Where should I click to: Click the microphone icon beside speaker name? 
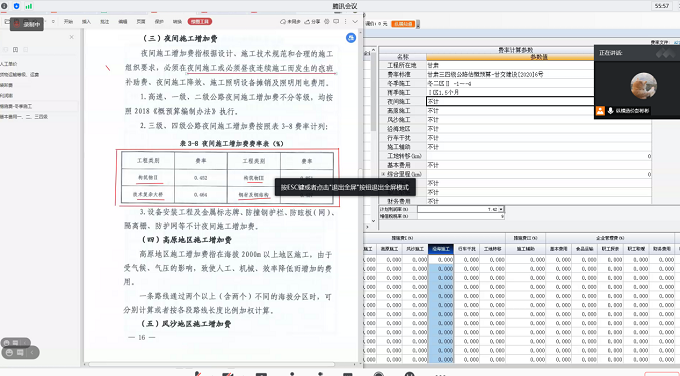611,111
